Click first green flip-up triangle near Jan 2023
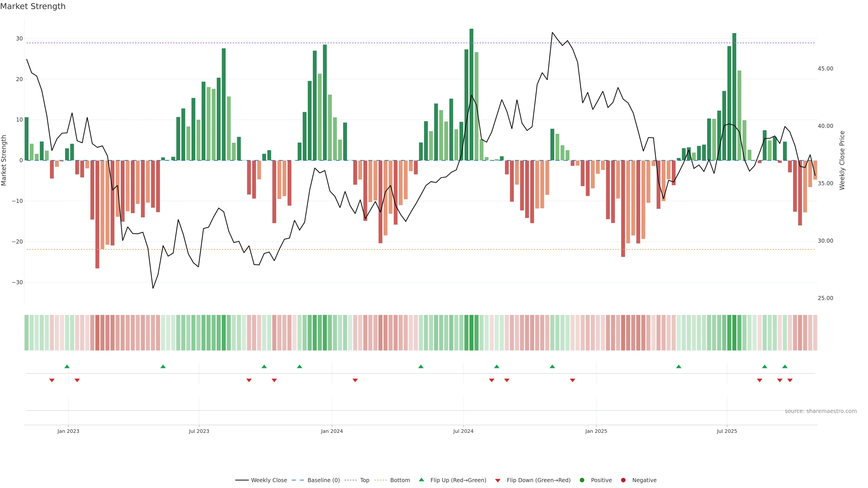The width and height of the screenshot is (868, 488). click(67, 366)
